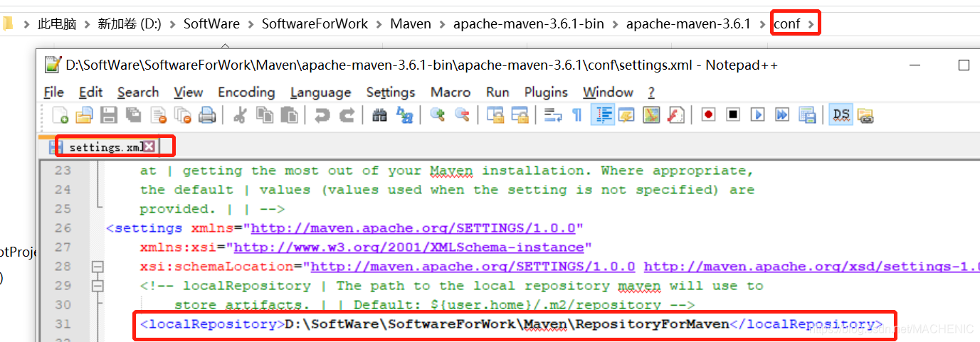The width and height of the screenshot is (980, 342).
Task: Toggle the indent guide display
Action: [x=603, y=115]
